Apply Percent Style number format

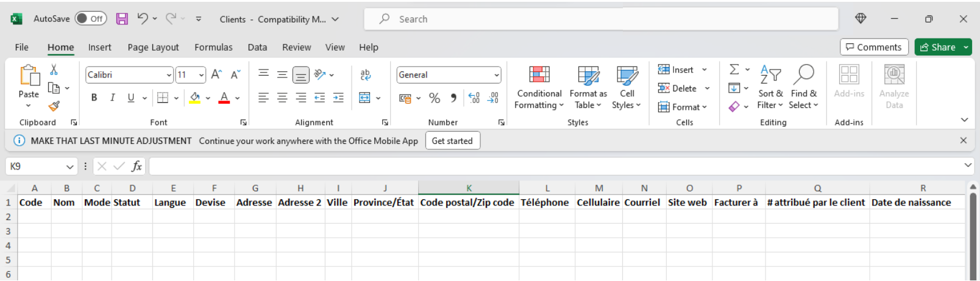pyautogui.click(x=435, y=98)
